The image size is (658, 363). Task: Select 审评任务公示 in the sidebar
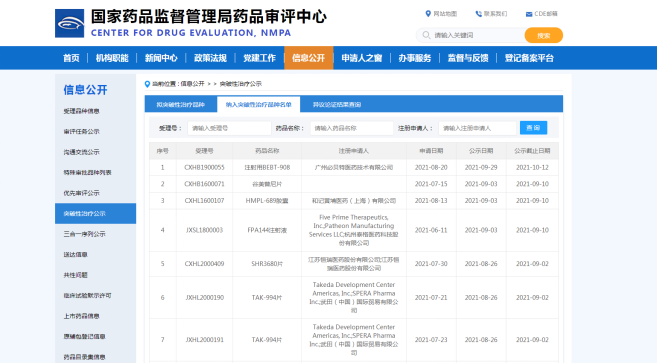click(81, 131)
